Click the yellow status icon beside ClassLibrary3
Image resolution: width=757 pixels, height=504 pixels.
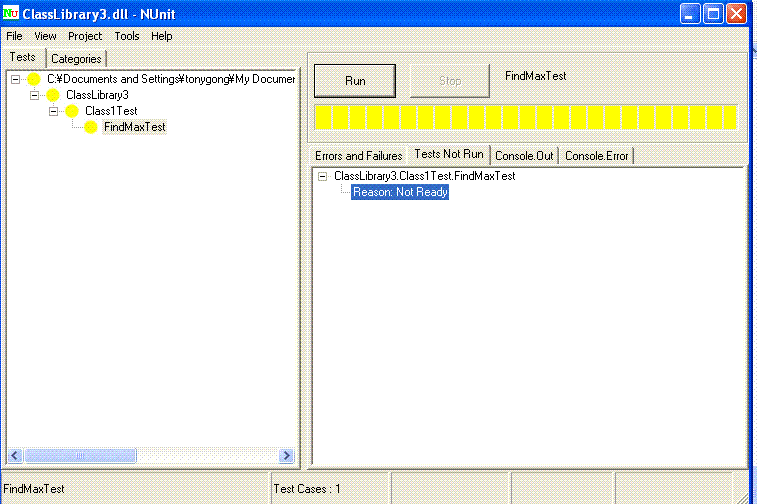pos(53,95)
